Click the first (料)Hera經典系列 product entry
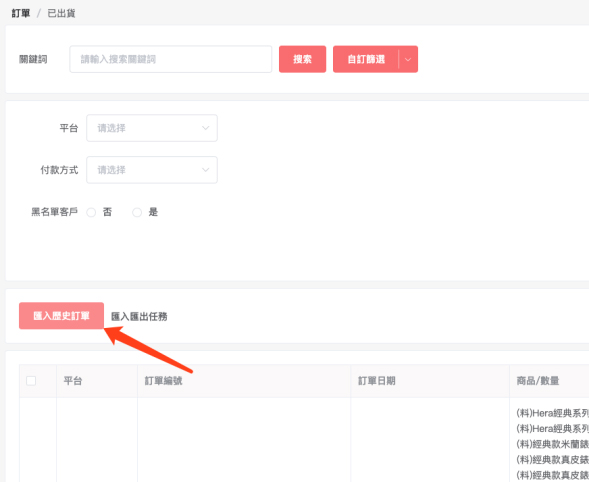Viewport: 589px width, 482px height. [x=553, y=413]
